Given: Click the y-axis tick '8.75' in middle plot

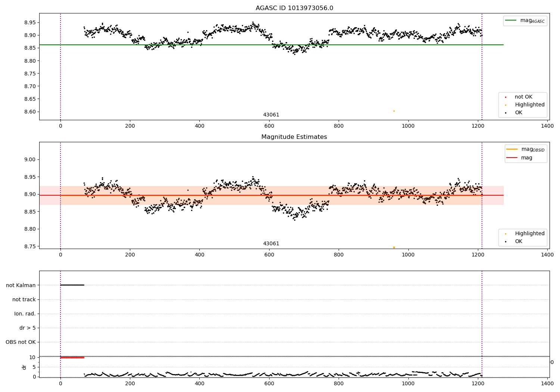Looking at the screenshot, I should [29, 246].
